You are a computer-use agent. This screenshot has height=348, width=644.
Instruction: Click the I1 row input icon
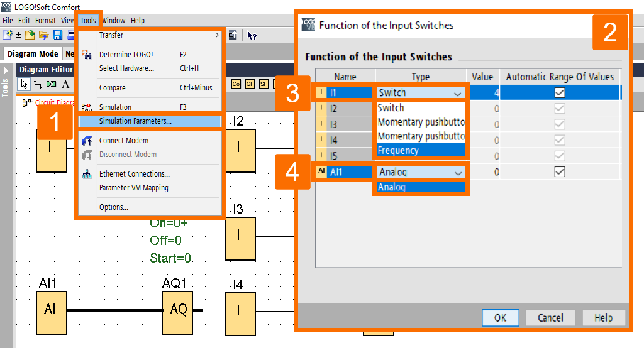321,92
